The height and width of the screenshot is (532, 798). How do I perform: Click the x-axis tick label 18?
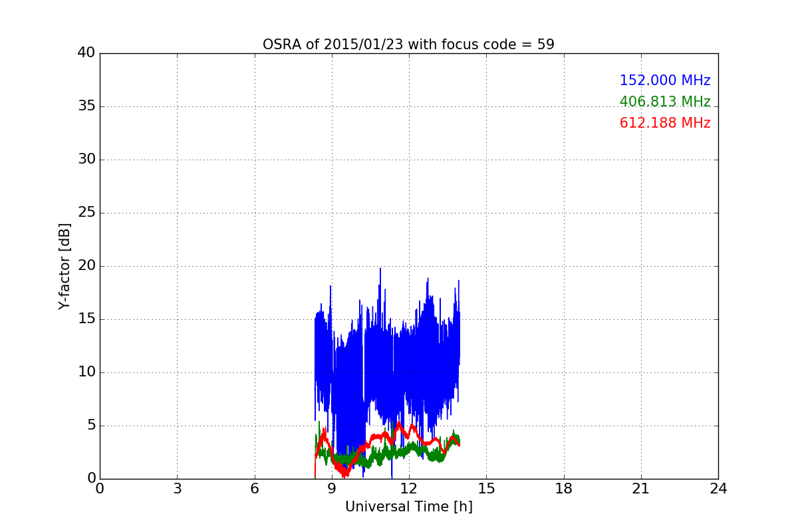[564, 489]
